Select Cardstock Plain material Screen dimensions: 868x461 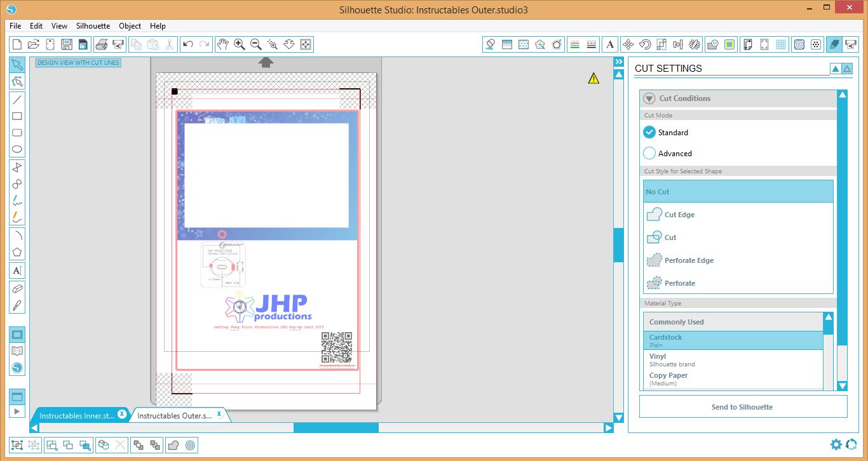click(x=733, y=340)
